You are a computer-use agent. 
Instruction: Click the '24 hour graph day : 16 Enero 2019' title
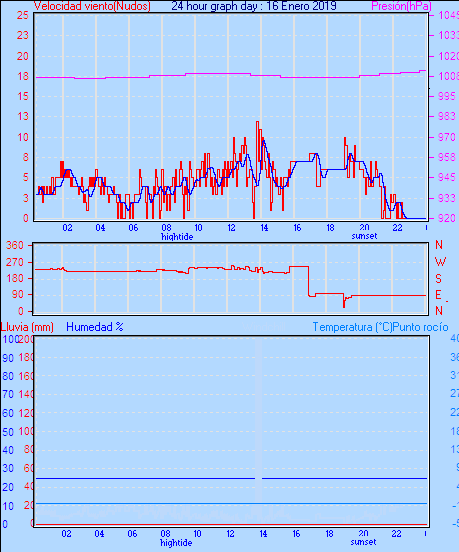click(x=254, y=6)
